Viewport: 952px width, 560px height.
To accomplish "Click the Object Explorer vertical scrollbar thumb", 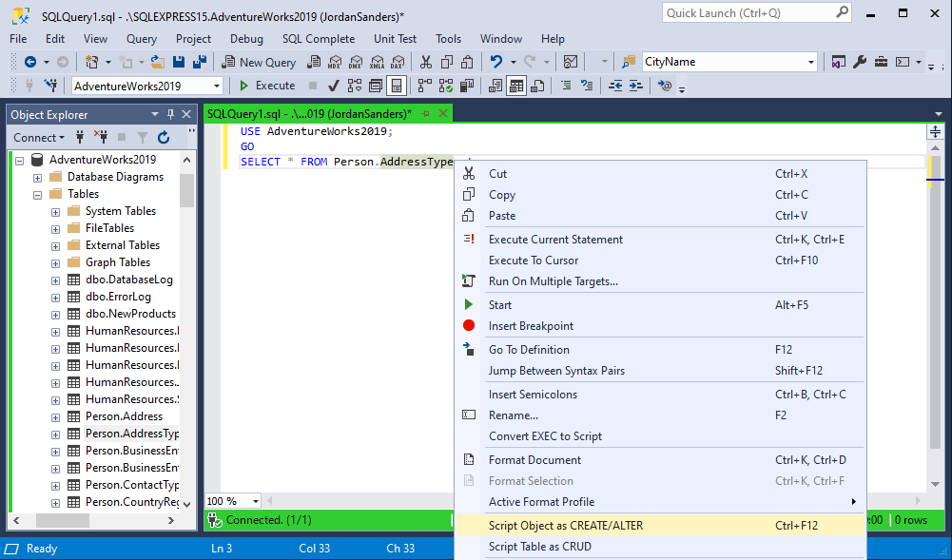I will tap(187, 190).
